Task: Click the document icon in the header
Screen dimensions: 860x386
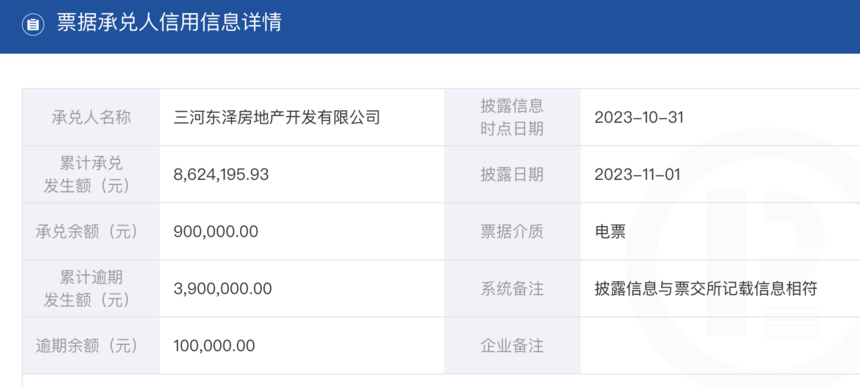Action: 33,24
